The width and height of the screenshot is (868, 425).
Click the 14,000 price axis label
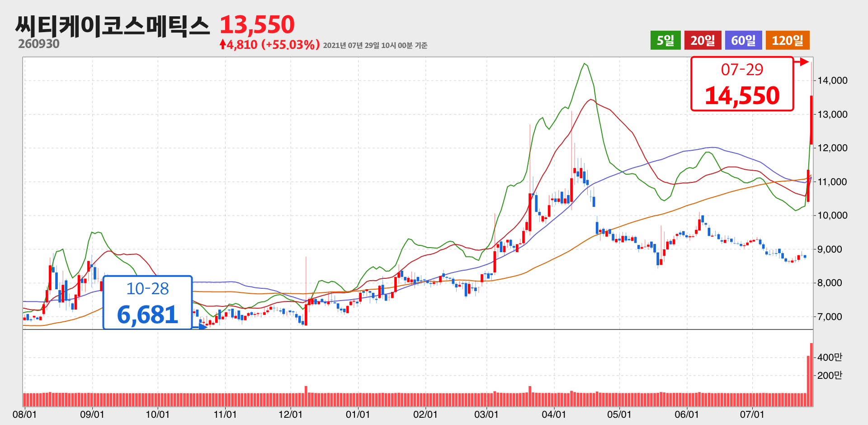(832, 81)
